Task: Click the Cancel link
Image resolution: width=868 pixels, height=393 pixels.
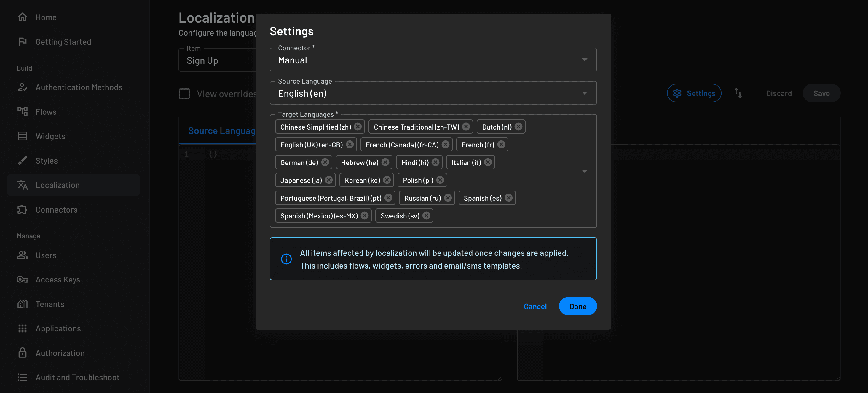Action: [x=535, y=306]
